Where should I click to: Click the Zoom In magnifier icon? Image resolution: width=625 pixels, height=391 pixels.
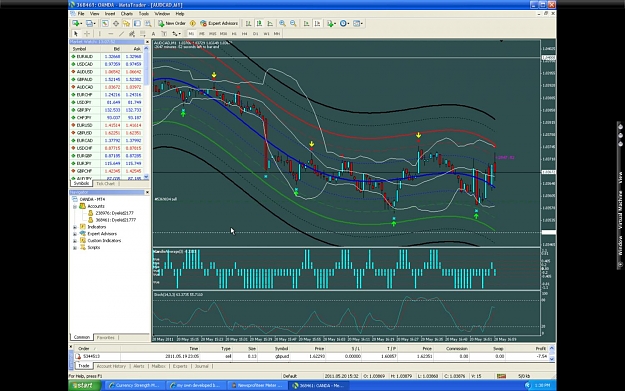tap(282, 24)
